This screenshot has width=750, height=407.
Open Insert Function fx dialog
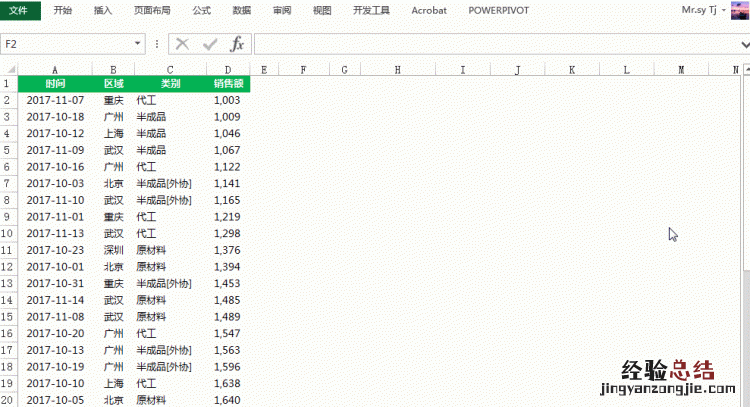tap(237, 44)
